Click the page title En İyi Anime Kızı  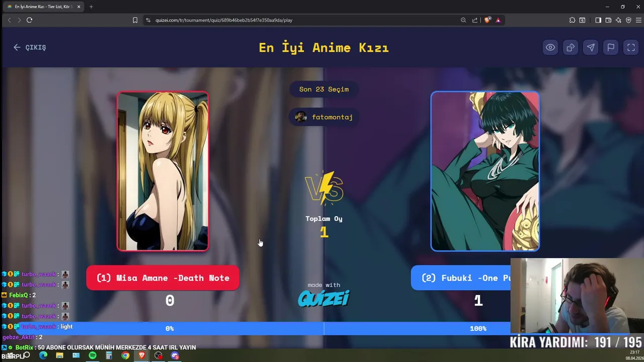[x=324, y=48]
